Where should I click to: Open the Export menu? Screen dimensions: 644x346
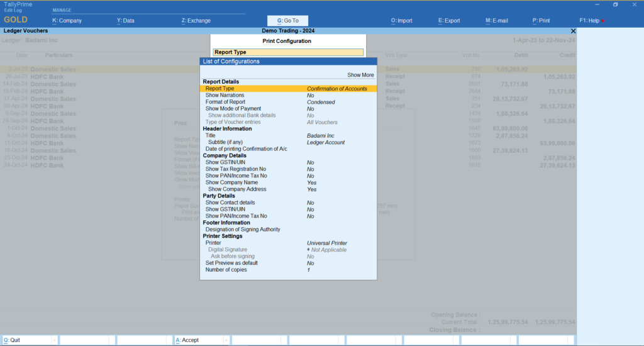pyautogui.click(x=449, y=21)
